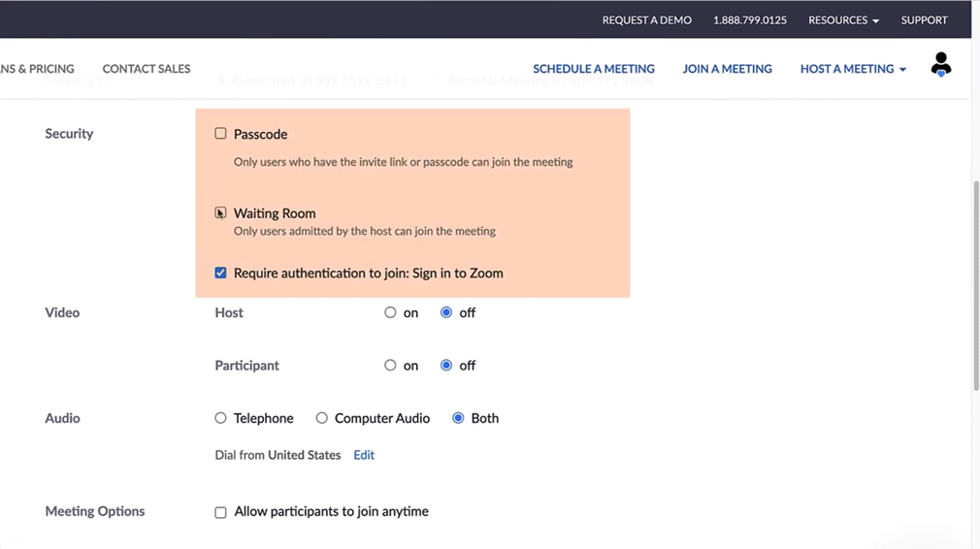980x549 pixels.
Task: Select Host video off radio button
Action: [x=446, y=312]
